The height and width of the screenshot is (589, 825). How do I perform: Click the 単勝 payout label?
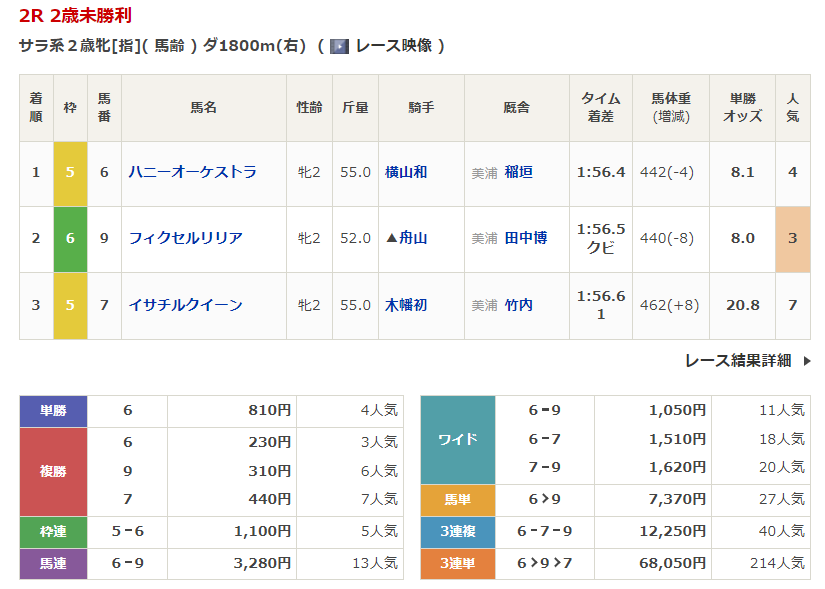click(53, 411)
